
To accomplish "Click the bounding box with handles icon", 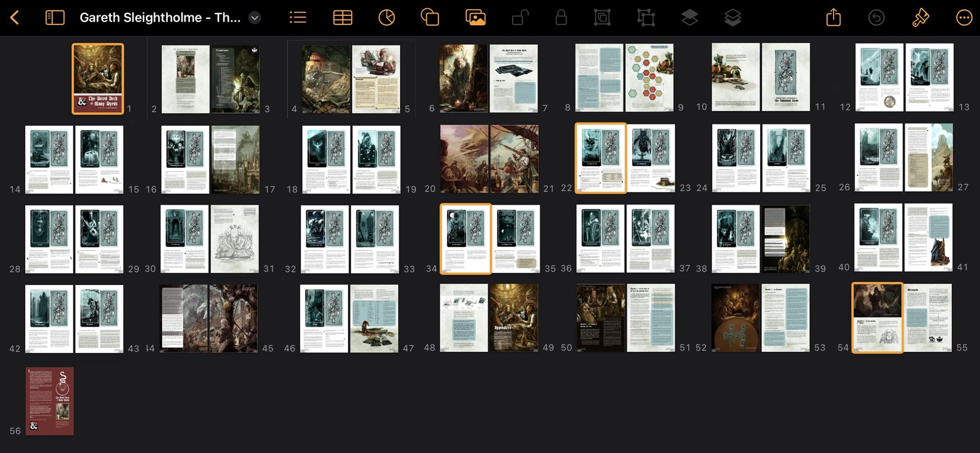I will click(646, 18).
